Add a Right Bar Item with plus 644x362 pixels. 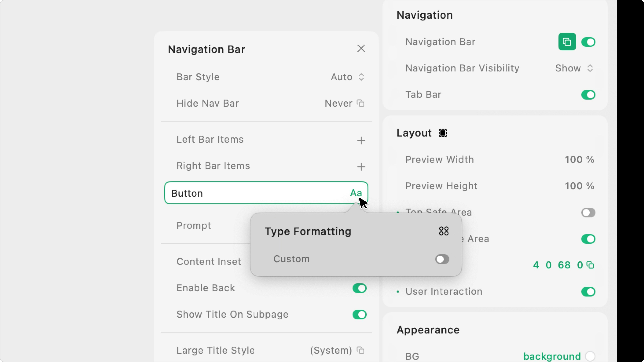click(361, 167)
